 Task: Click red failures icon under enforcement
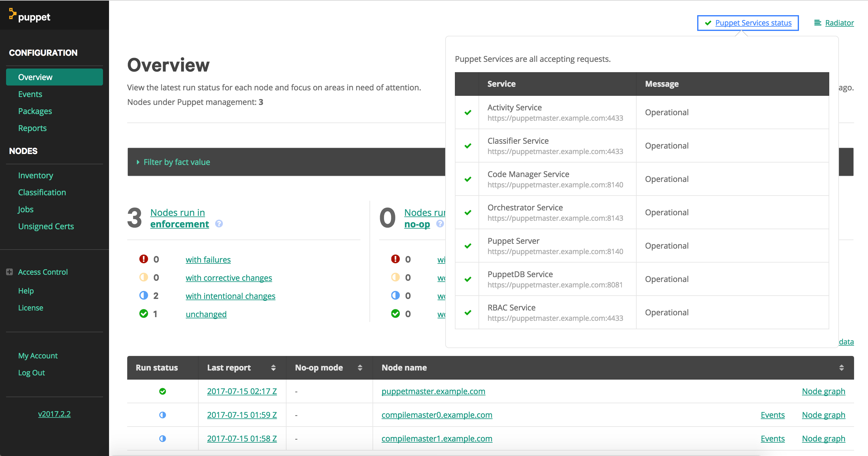click(x=144, y=259)
